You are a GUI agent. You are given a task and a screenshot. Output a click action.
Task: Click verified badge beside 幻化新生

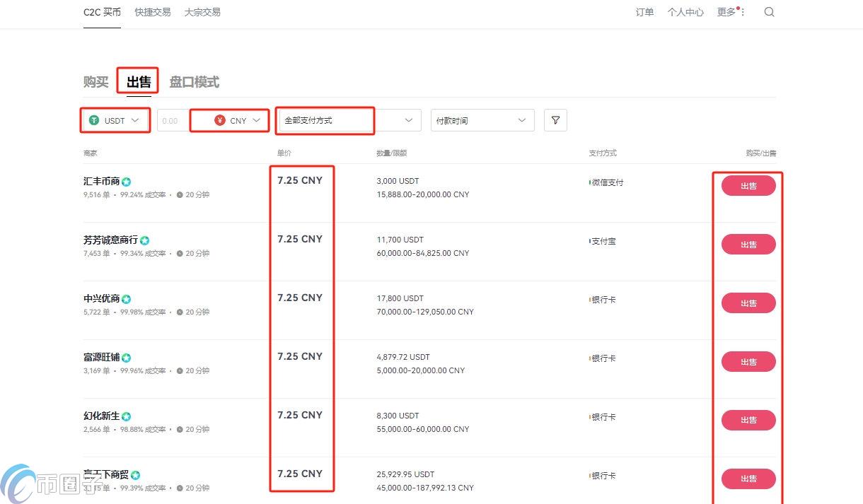[126, 416]
